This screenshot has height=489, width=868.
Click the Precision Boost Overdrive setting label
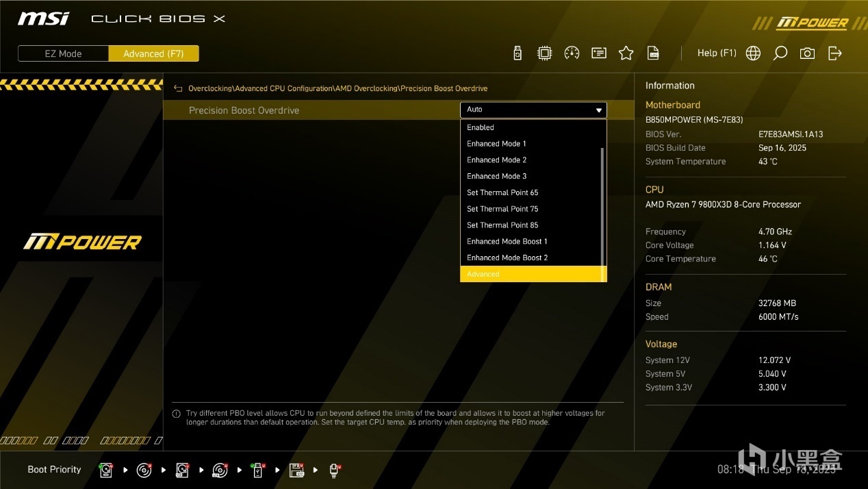244,110
